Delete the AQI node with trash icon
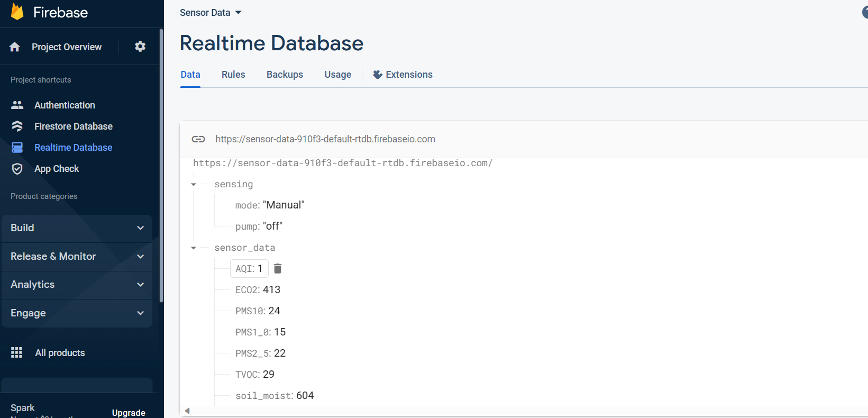 (x=278, y=269)
